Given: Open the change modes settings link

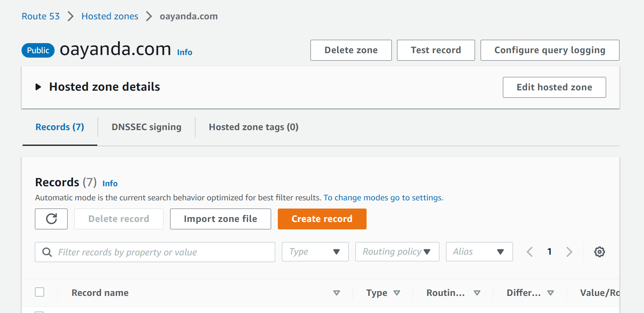Looking at the screenshot, I should click(x=383, y=198).
